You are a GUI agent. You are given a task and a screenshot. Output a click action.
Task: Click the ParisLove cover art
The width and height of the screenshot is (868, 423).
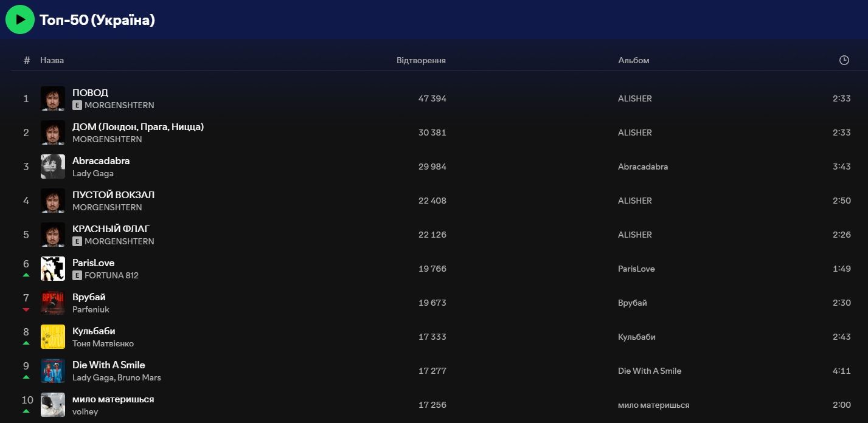pyautogui.click(x=53, y=269)
